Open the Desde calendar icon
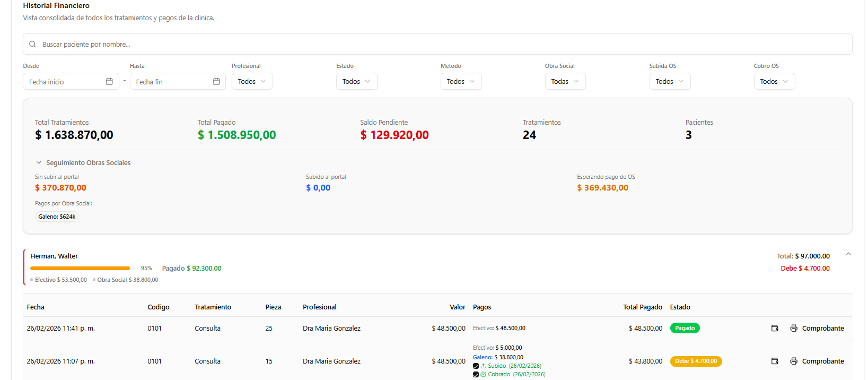This screenshot has width=868, height=380. (109, 81)
